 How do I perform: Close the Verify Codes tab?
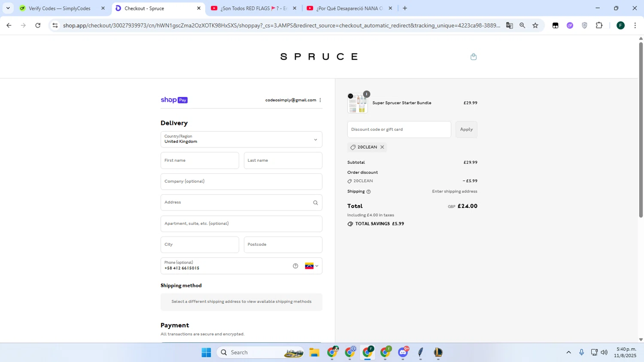pos(103,8)
